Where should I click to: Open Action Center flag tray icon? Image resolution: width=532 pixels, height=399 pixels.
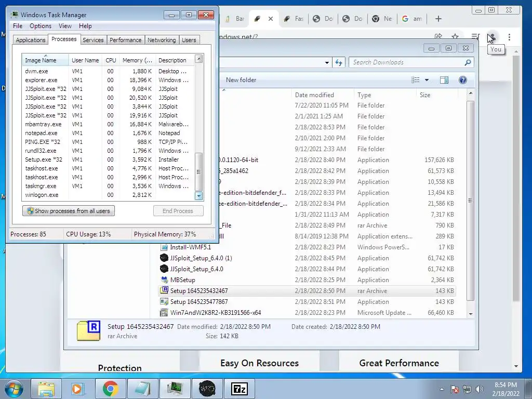pos(455,389)
